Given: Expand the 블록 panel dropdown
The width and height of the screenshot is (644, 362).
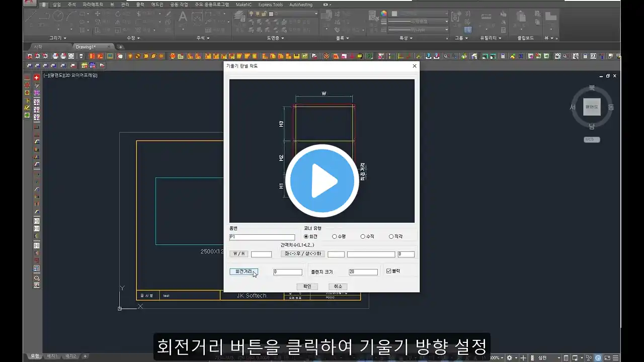Looking at the screenshot, I should [343, 38].
